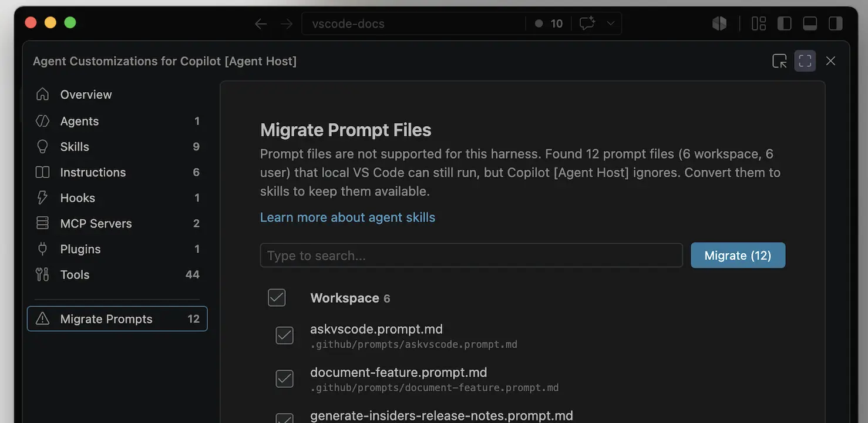Click the Overview home icon
Viewport: 868px width, 423px height.
pos(42,94)
